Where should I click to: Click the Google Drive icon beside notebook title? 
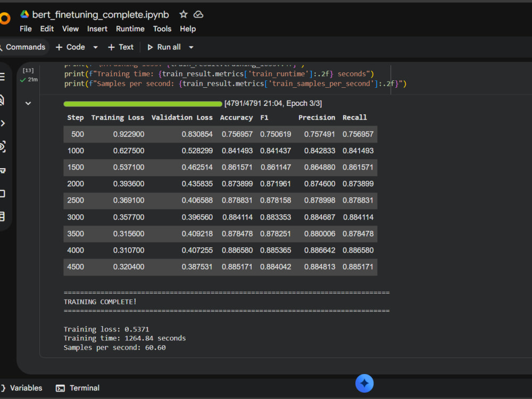point(24,14)
